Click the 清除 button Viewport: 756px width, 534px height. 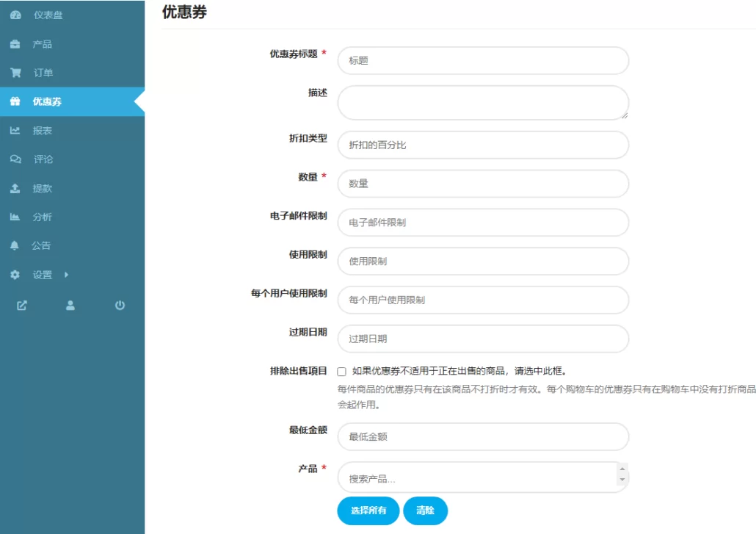(425, 510)
